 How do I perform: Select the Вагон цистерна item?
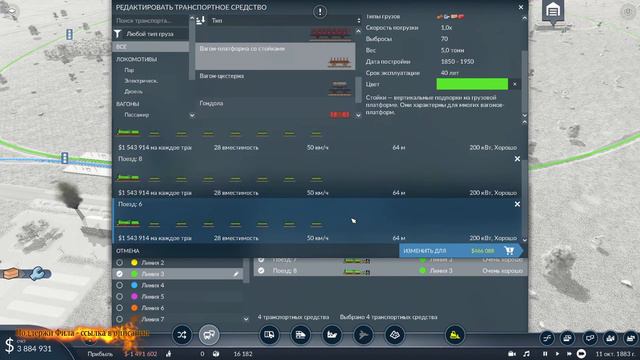coord(275,84)
